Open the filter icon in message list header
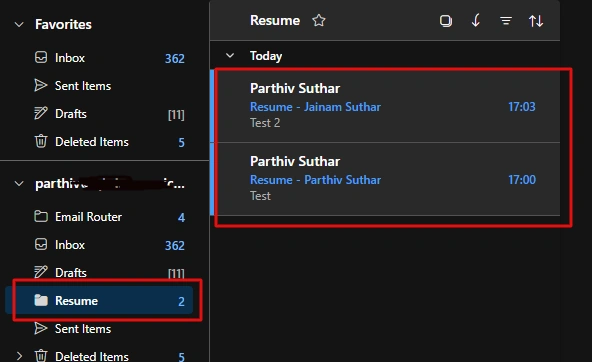The height and width of the screenshot is (362, 592). tap(506, 20)
